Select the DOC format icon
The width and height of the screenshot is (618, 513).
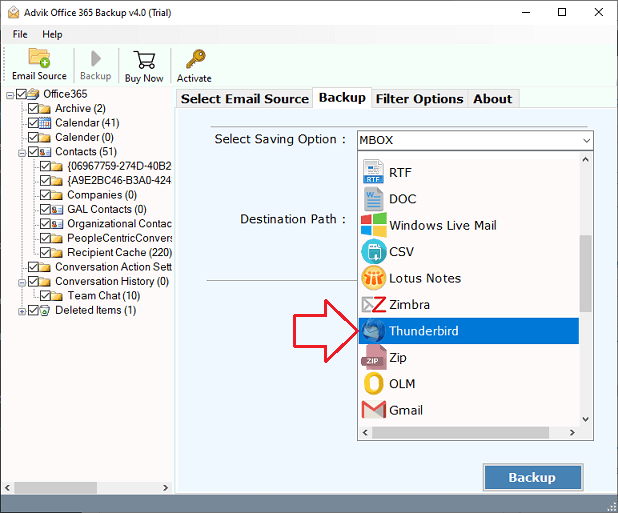373,199
